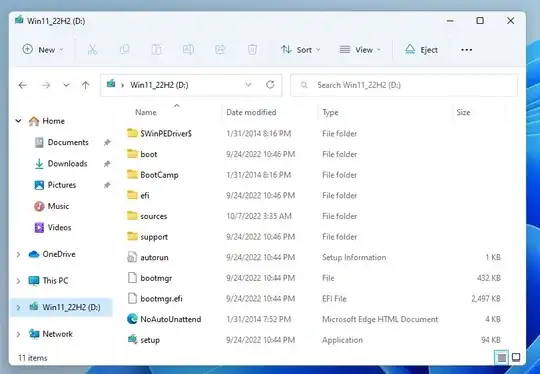Click the drive icon in address bar
Viewport: 540px width, 374px height.
(111, 84)
